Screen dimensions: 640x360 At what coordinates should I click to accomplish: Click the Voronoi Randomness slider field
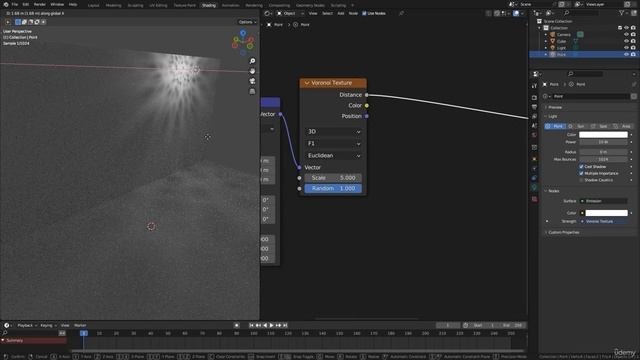pos(333,189)
